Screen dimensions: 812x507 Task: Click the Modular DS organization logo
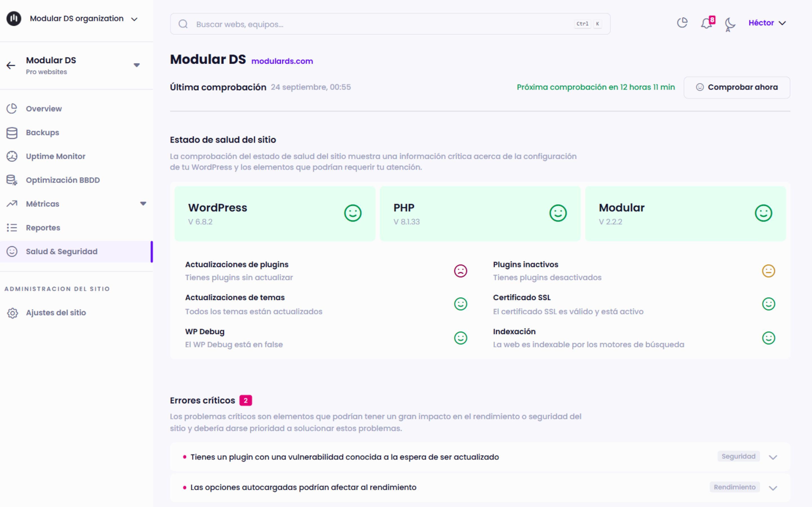[14, 18]
